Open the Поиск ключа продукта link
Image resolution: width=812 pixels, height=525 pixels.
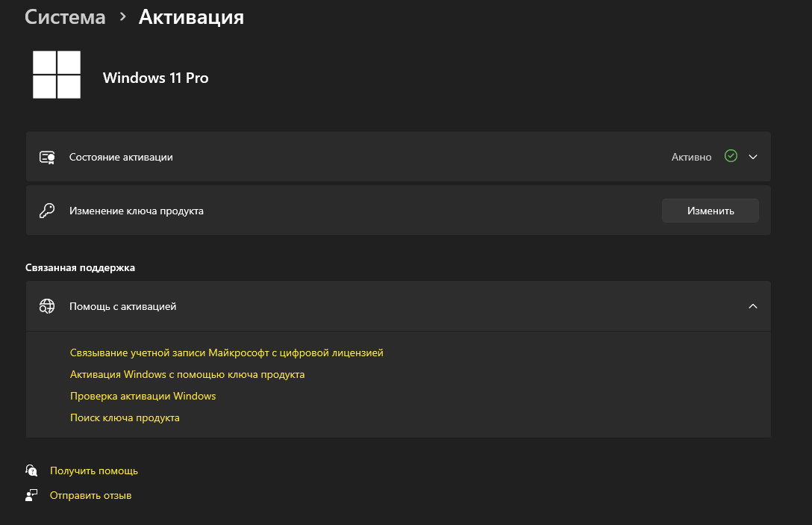pos(125,417)
